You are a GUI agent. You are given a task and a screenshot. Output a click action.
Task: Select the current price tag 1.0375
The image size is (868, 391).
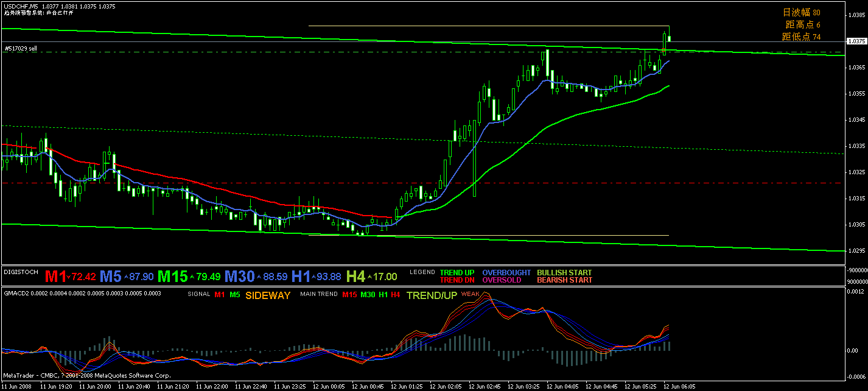point(856,41)
